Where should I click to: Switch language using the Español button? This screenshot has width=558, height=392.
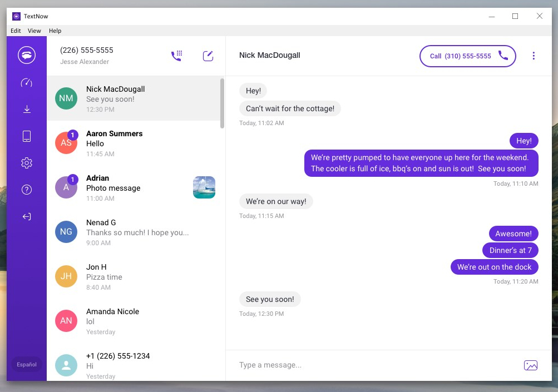pyautogui.click(x=26, y=364)
